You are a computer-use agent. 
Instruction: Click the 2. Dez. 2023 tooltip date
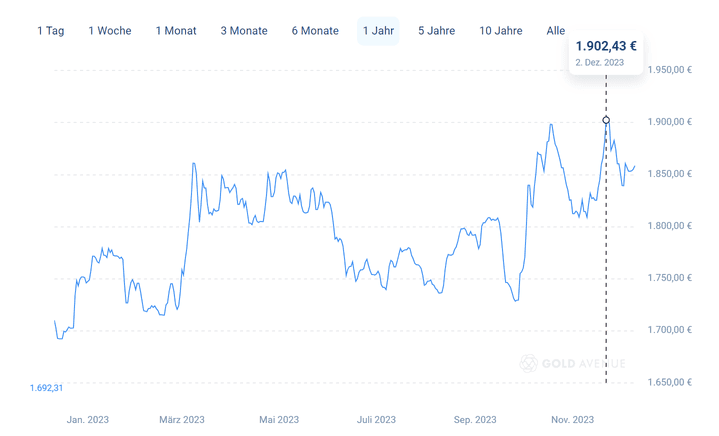coord(600,62)
